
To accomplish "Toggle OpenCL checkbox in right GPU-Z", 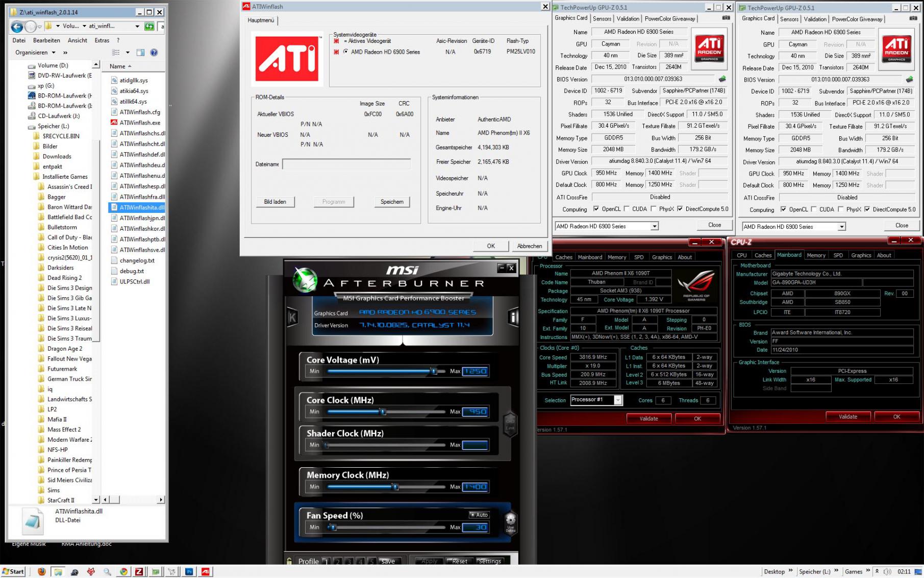I will coord(783,209).
